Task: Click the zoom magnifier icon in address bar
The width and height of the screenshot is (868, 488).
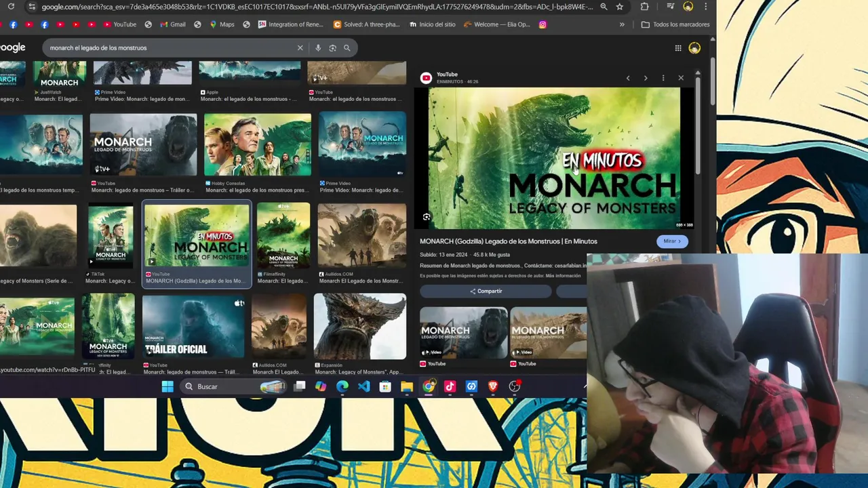Action: 604,7
